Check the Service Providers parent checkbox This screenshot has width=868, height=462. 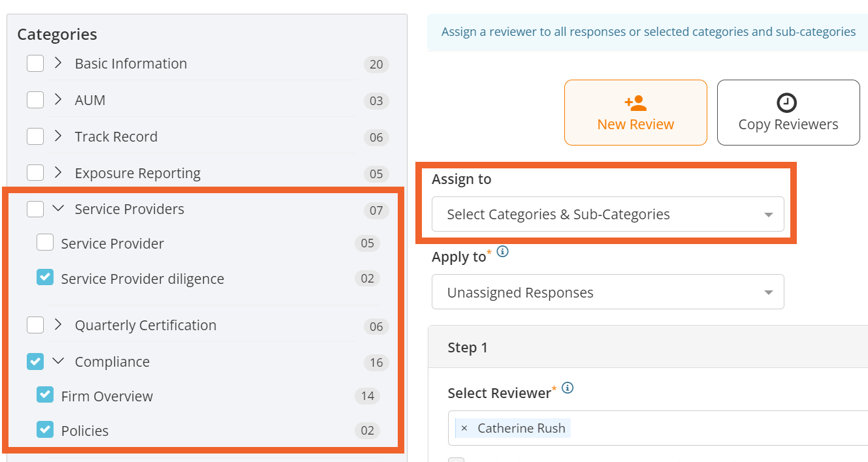click(35, 209)
